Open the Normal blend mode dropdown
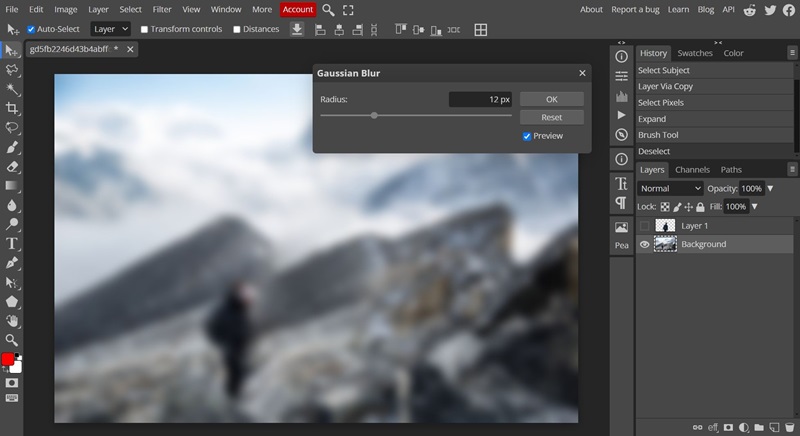The height and width of the screenshot is (436, 800). tap(670, 189)
